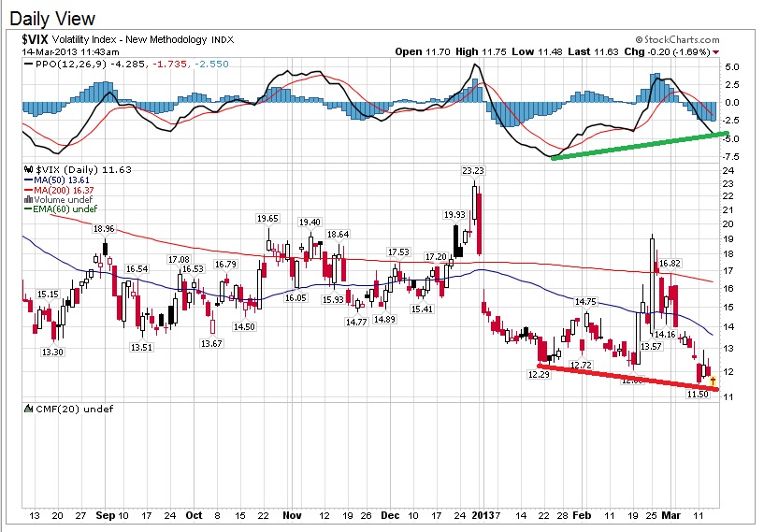Image resolution: width=764 pixels, height=532 pixels.
Task: Click the 18.64 price label
Action: [x=339, y=235]
